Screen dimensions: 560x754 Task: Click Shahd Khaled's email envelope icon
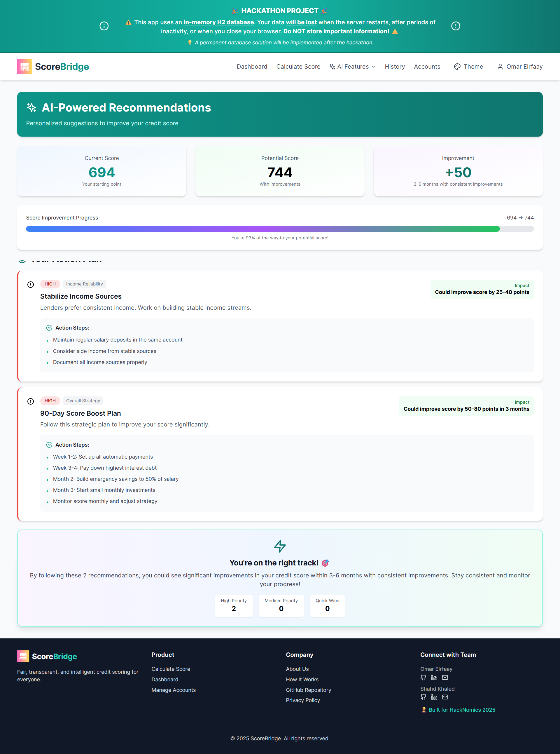click(x=445, y=697)
